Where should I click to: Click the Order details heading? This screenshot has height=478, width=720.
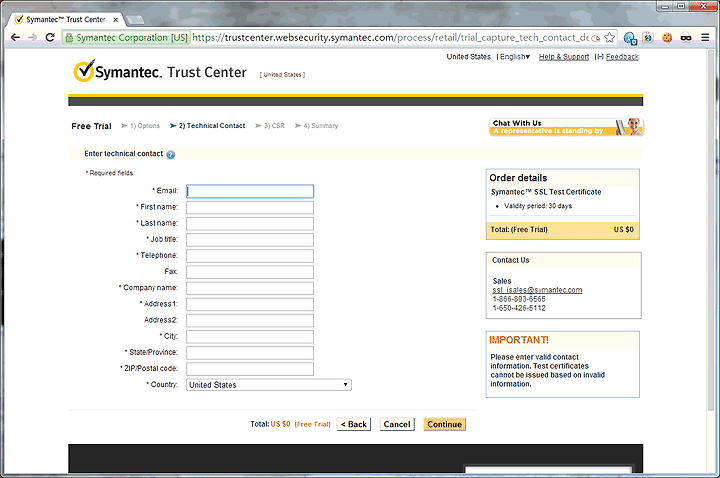pos(518,178)
